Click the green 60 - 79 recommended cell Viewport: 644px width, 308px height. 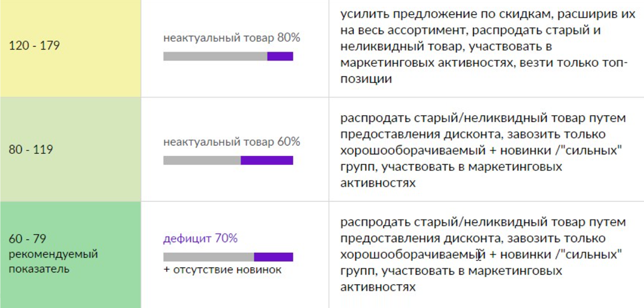[70, 255]
